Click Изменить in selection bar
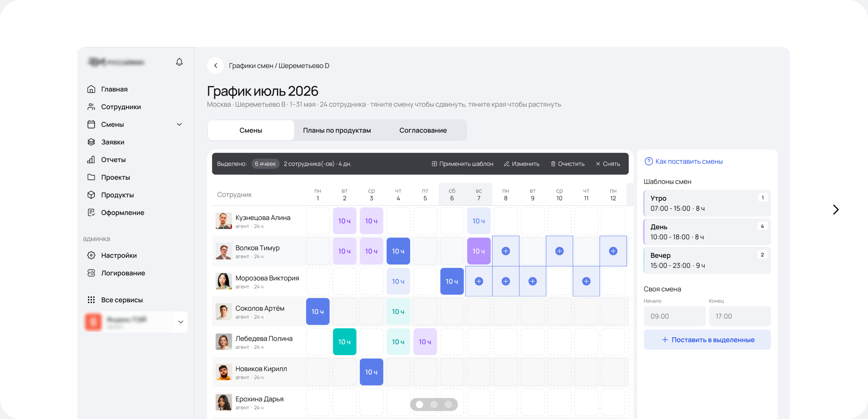The width and height of the screenshot is (868, 419). 522,164
